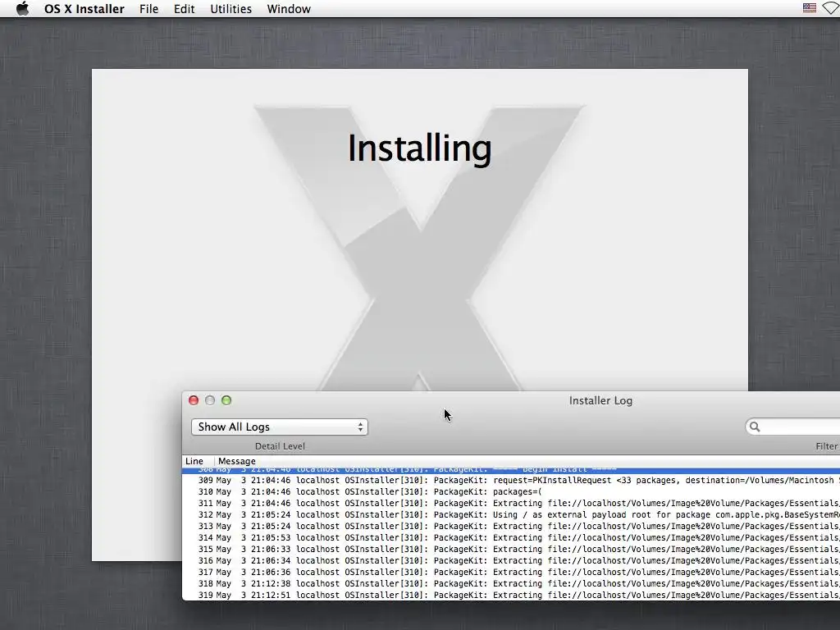Open the Window menu
Viewport: 840px width, 630px height.
coord(289,9)
